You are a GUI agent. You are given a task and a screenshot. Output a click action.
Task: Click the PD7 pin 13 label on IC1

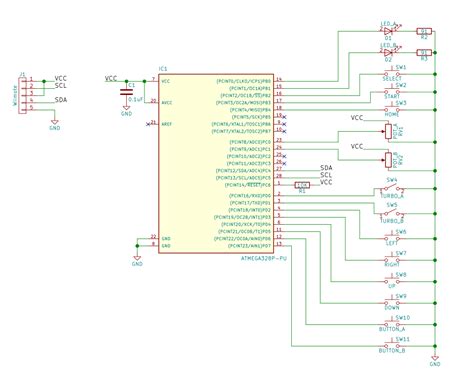[x=250, y=246]
